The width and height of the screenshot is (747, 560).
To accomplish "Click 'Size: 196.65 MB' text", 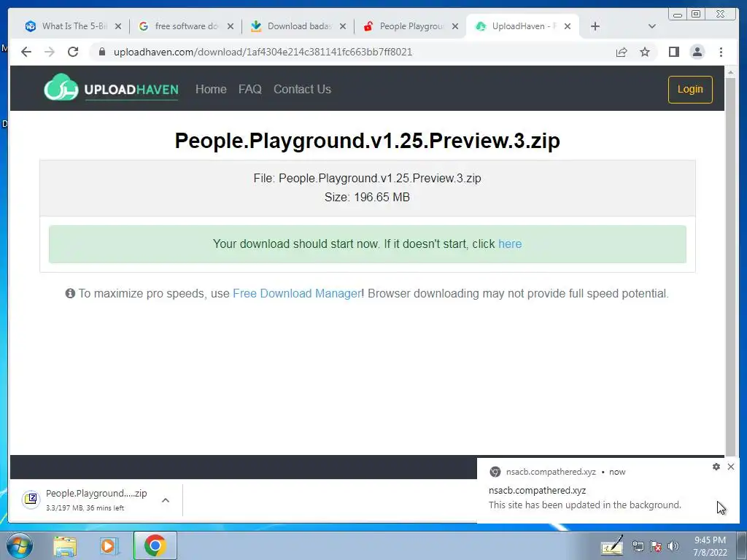I will (368, 197).
